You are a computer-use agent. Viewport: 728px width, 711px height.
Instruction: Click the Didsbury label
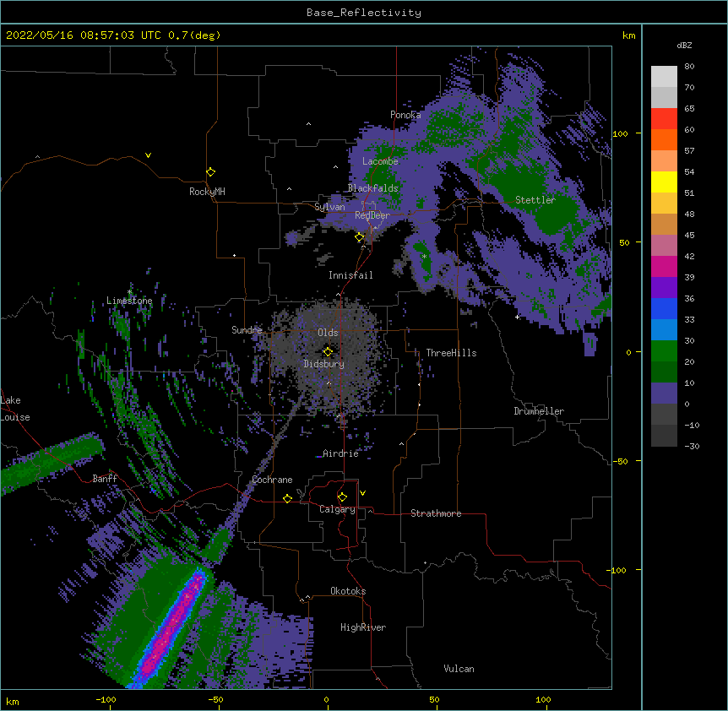pyautogui.click(x=323, y=364)
